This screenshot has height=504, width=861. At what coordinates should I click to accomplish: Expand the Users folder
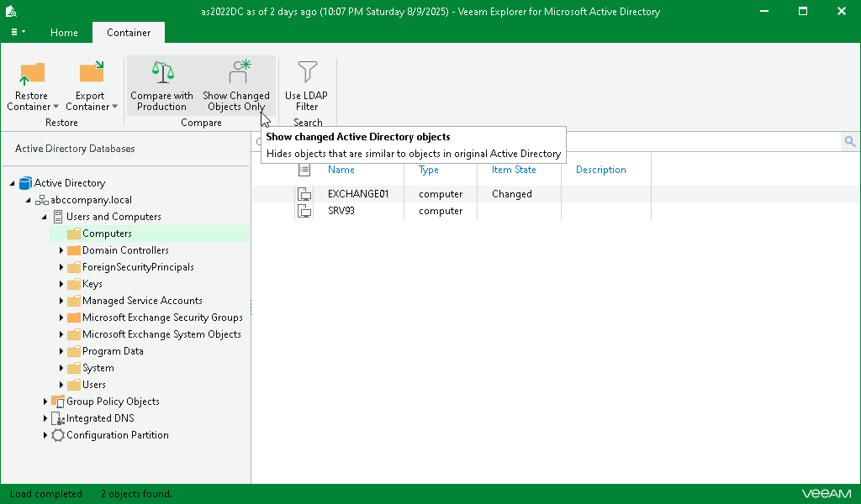pos(61,385)
